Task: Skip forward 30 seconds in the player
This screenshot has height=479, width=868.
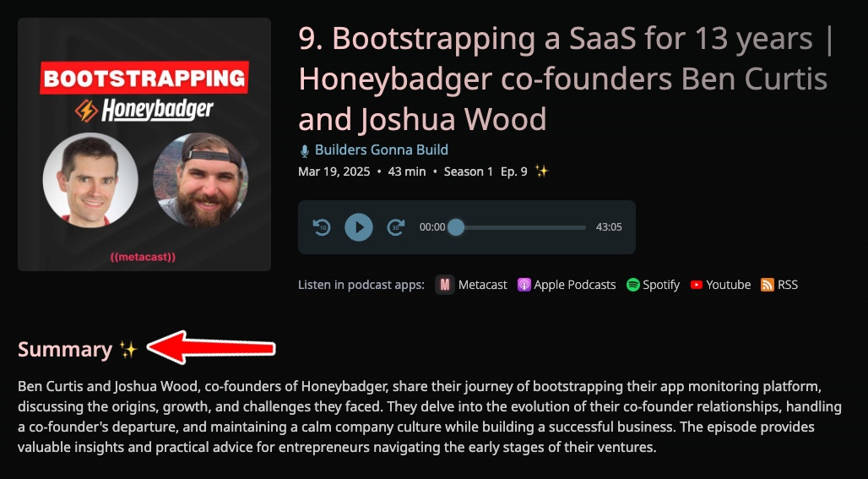Action: click(x=396, y=227)
